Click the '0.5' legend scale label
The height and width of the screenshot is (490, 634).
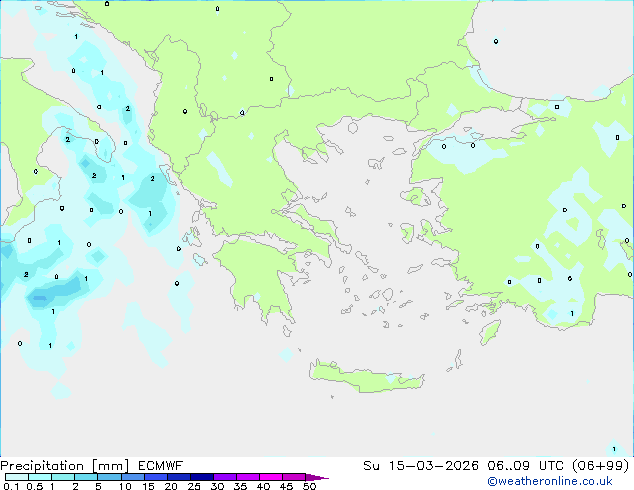(x=35, y=486)
